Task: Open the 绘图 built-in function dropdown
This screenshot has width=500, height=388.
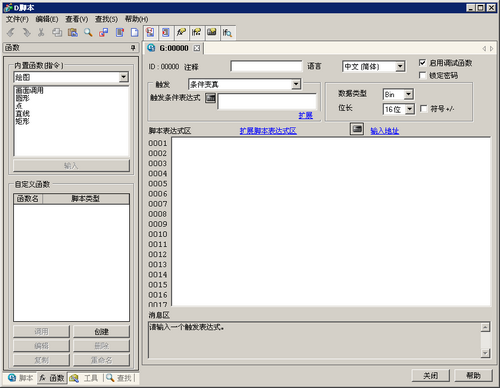Action: click(x=124, y=77)
